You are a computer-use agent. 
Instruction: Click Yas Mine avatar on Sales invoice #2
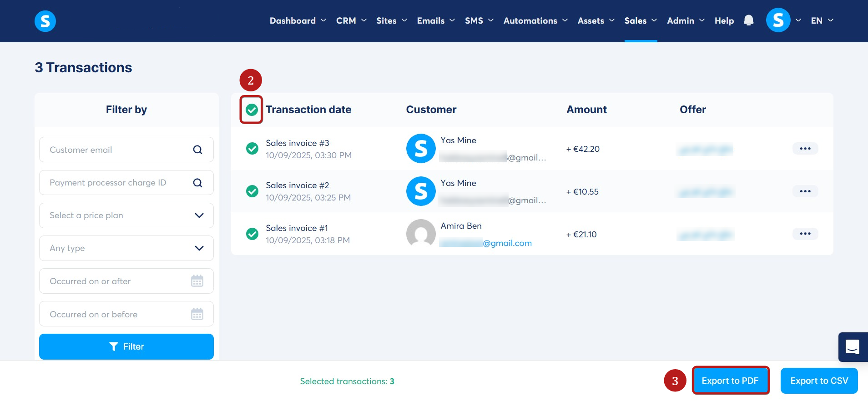(x=421, y=191)
